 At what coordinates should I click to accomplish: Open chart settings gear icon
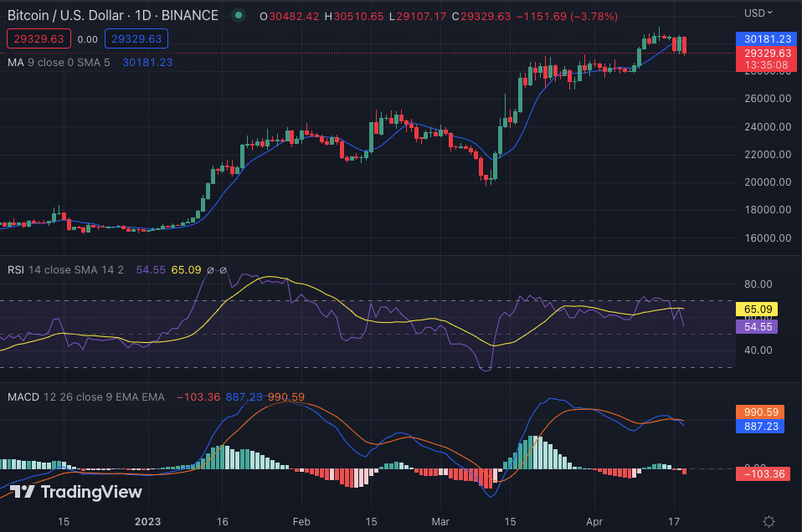(x=769, y=521)
